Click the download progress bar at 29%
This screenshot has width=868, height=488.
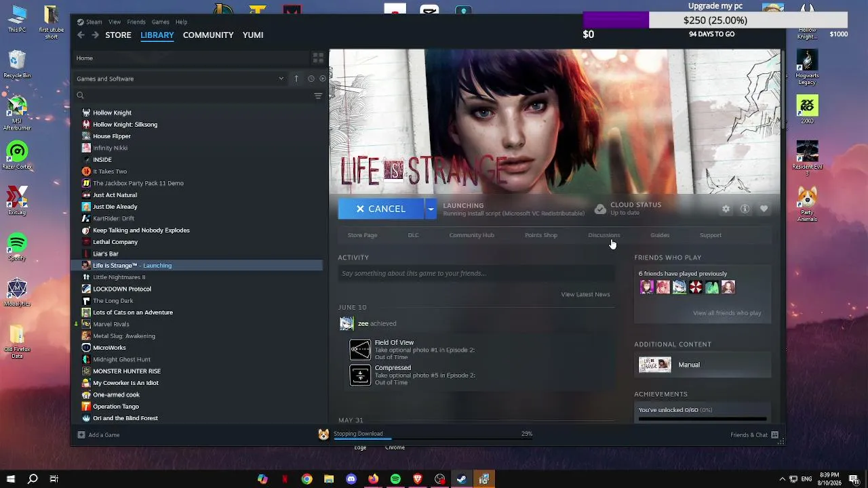(x=433, y=439)
